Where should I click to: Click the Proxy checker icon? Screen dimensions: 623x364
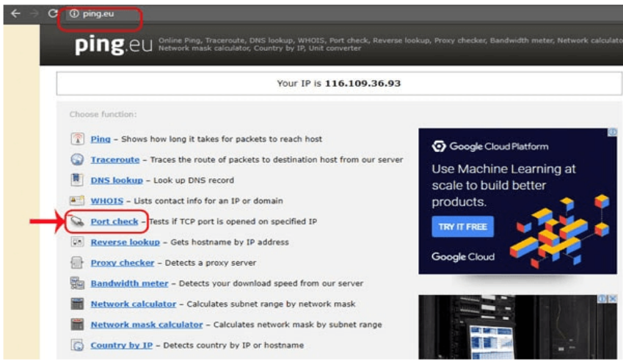(77, 263)
